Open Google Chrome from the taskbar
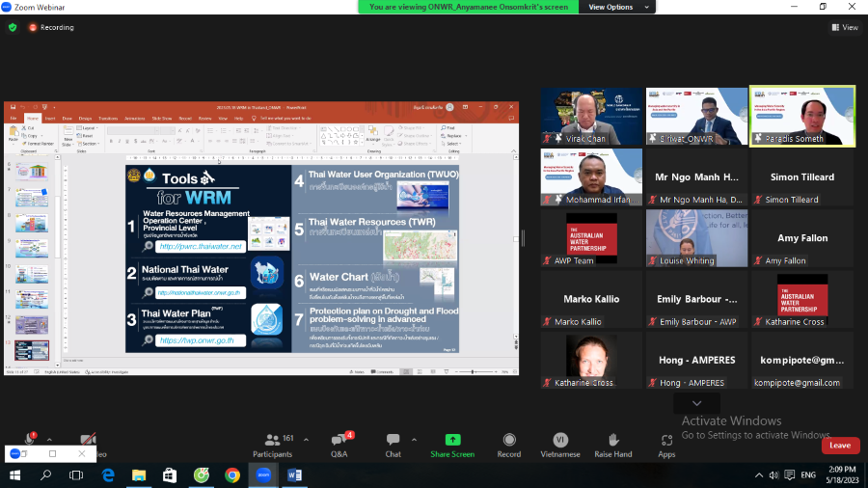 231,474
